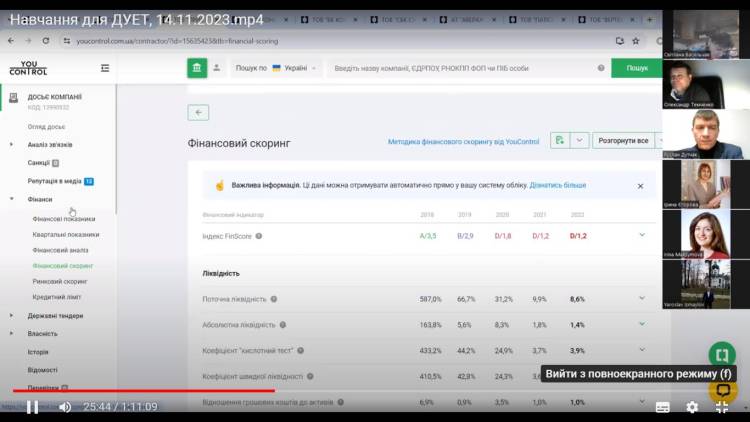Image resolution: width=750 pixels, height=422 pixels.
Task: Click the export file icon next to methodology link
Action: point(559,141)
